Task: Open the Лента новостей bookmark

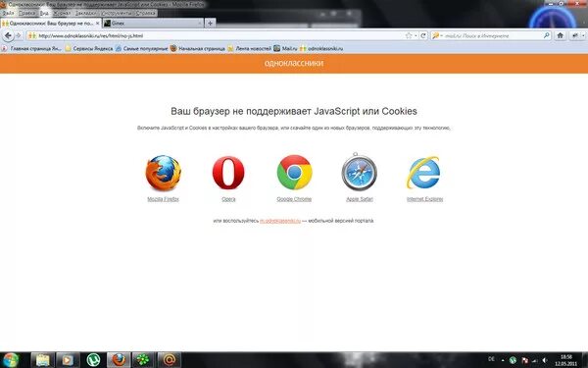Action: (249, 48)
